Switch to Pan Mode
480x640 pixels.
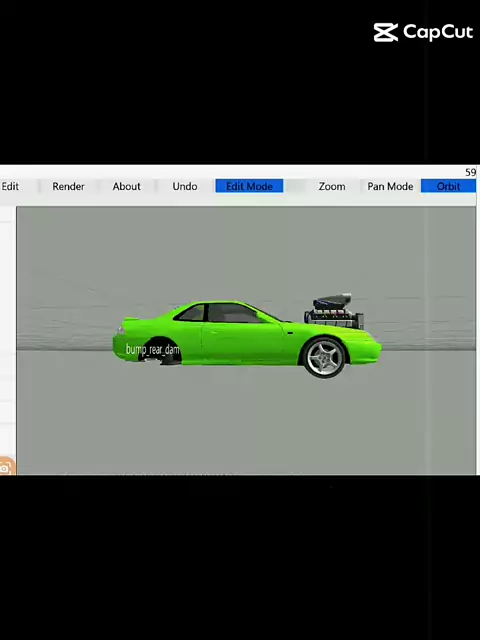390,186
